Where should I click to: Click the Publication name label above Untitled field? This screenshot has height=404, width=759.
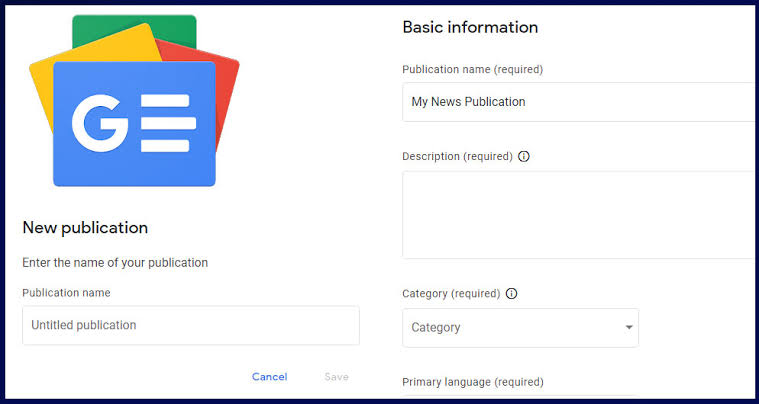(x=66, y=293)
